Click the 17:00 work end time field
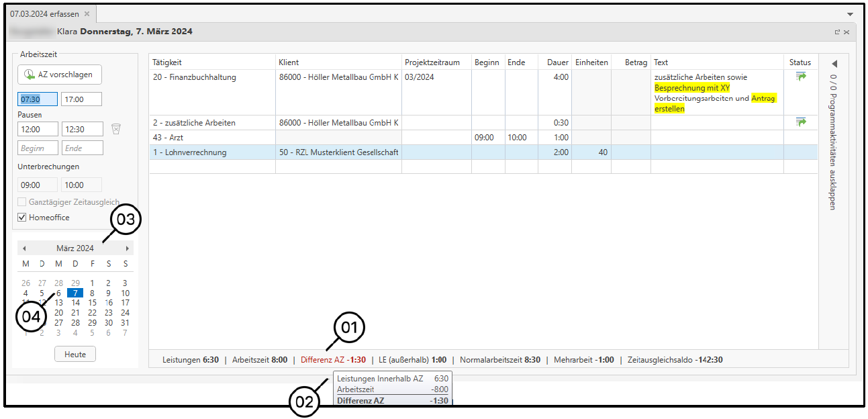The height and width of the screenshot is (419, 868). tap(81, 99)
